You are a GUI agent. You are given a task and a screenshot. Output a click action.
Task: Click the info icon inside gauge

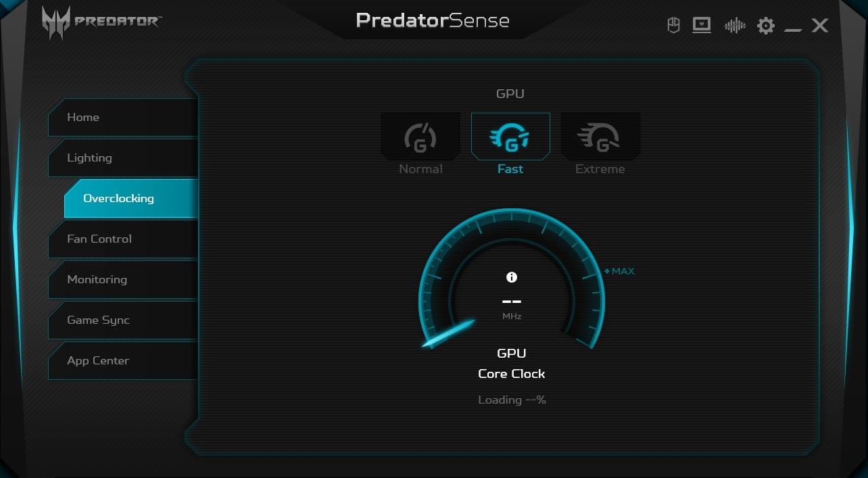(x=512, y=277)
